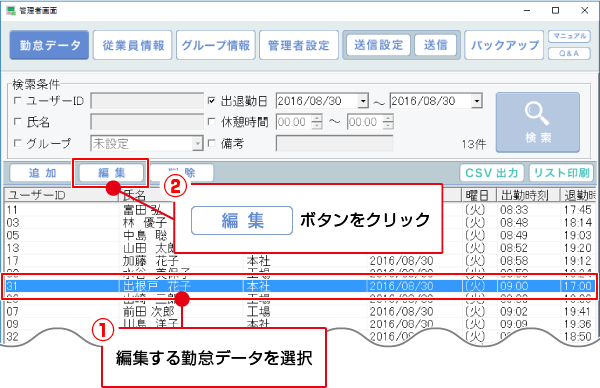Click the app icon in the title bar
This screenshot has width=600, height=388.
click(11, 10)
